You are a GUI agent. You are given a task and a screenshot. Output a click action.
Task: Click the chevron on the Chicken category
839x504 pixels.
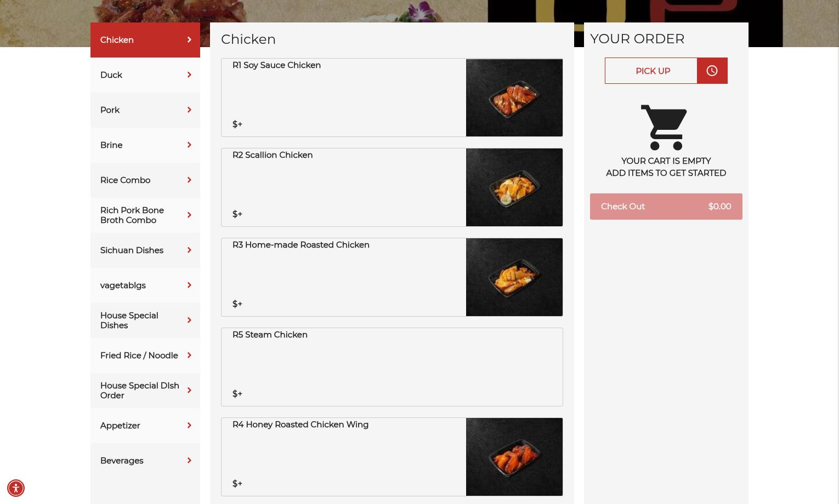(189, 40)
